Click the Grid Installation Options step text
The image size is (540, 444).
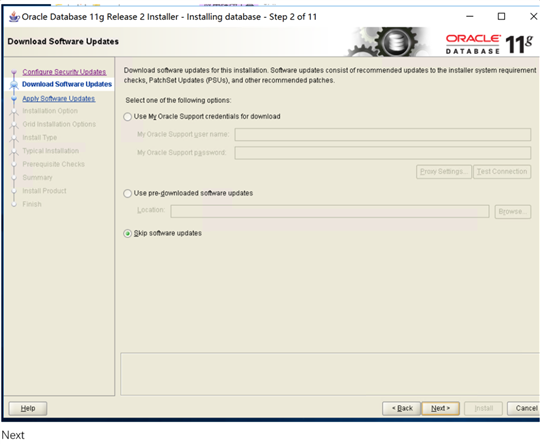click(x=59, y=124)
